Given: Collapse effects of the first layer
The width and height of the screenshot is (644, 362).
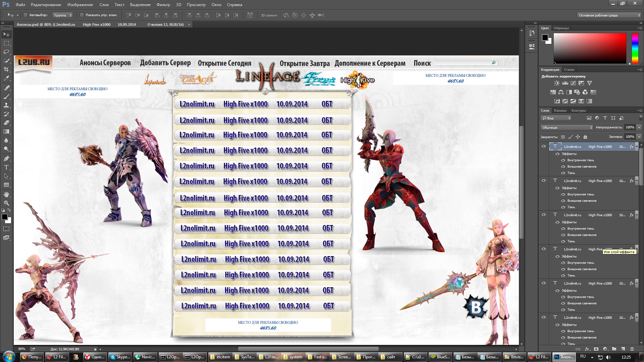Looking at the screenshot, I should tap(636, 146).
